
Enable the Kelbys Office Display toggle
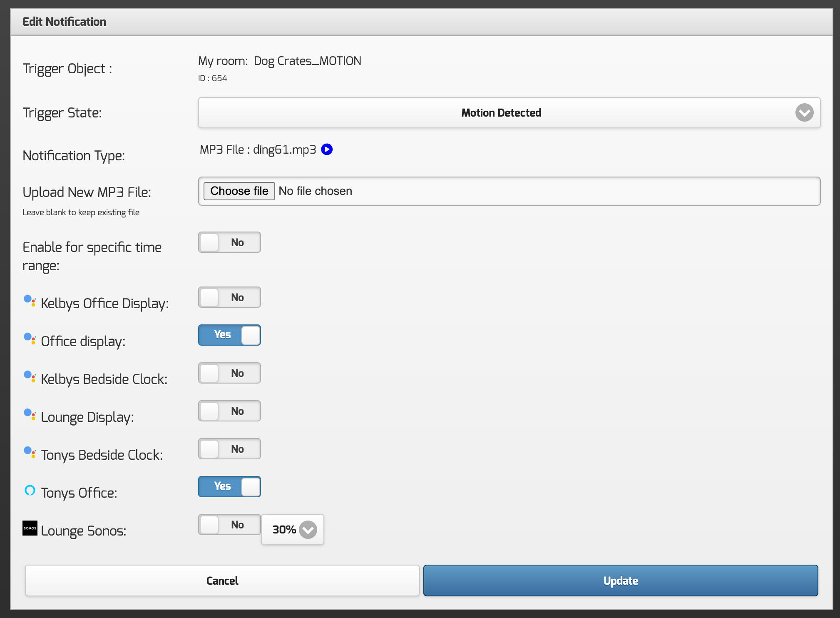tap(229, 297)
